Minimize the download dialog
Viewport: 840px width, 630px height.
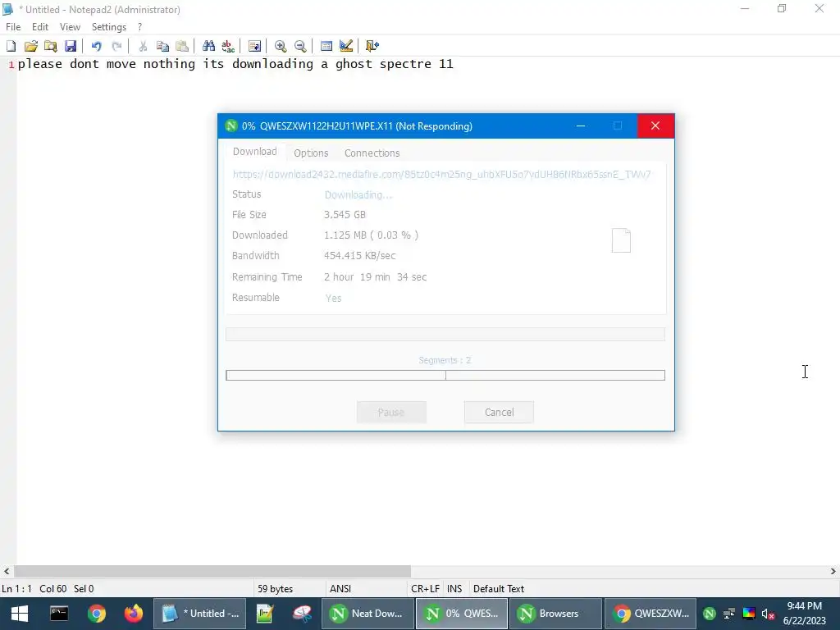tap(581, 126)
